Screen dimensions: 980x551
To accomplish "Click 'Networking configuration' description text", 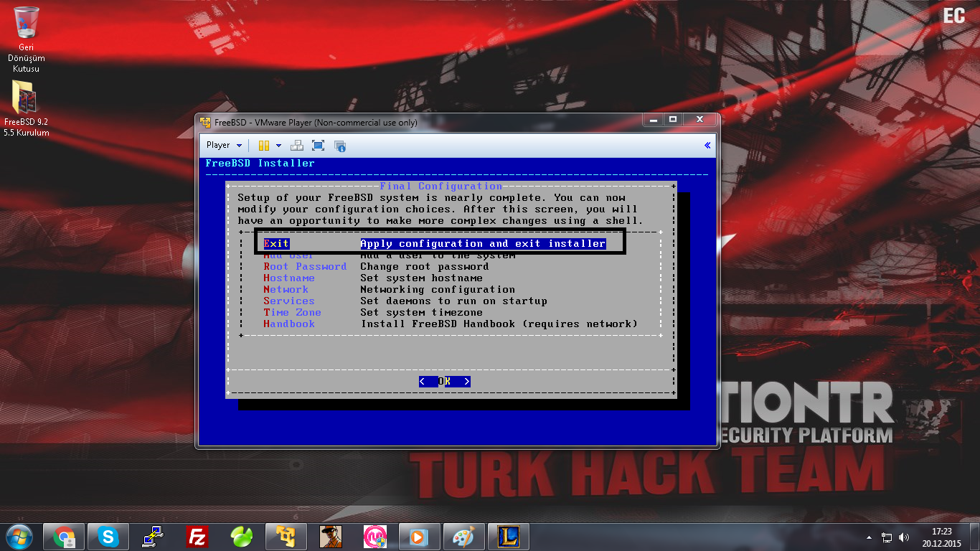I will tap(438, 289).
